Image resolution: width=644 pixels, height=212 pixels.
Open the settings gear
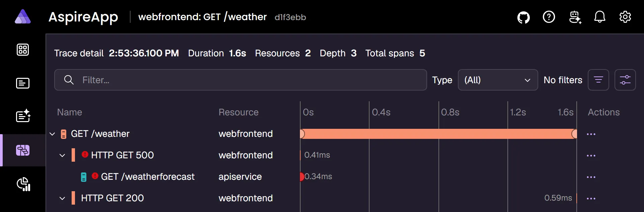tap(625, 17)
